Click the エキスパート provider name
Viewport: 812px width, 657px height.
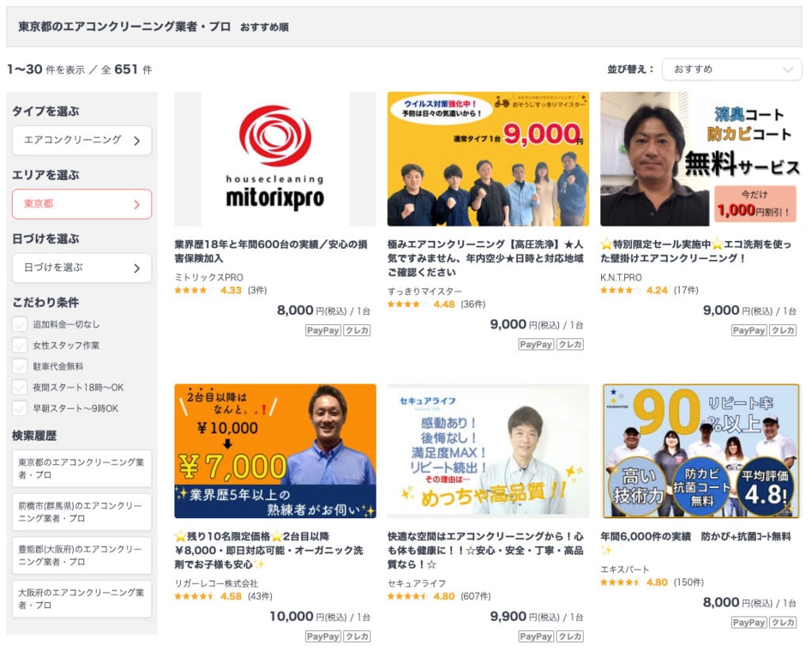[x=625, y=570]
